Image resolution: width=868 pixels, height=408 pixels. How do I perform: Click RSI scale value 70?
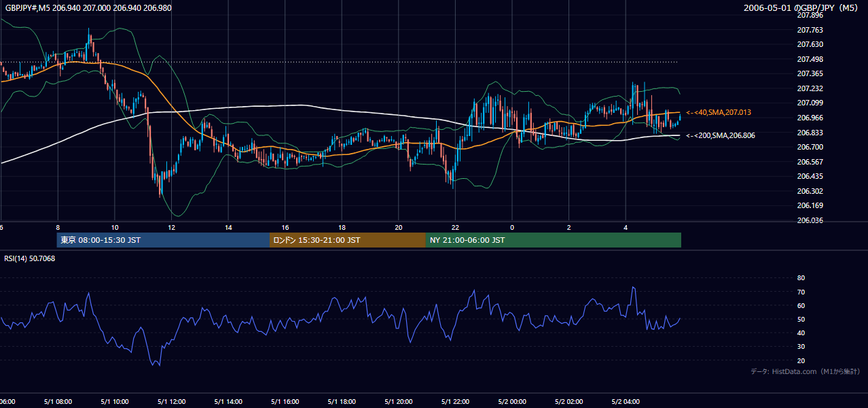[801, 292]
